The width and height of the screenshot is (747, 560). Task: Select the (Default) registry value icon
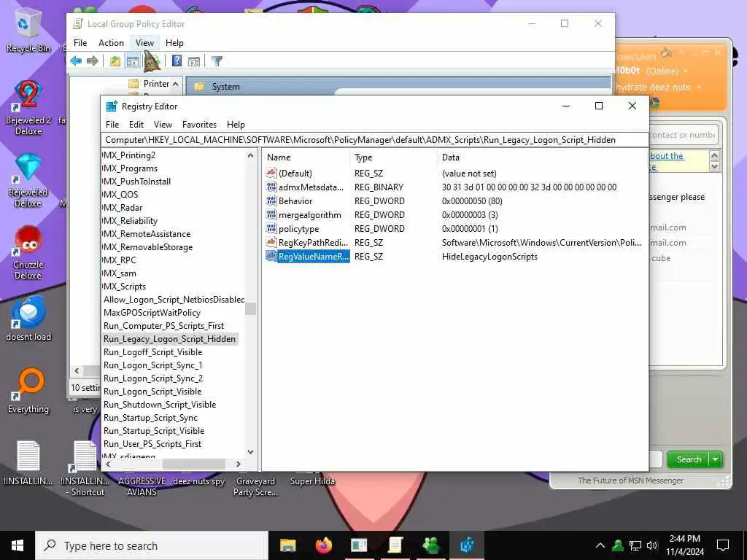click(271, 173)
